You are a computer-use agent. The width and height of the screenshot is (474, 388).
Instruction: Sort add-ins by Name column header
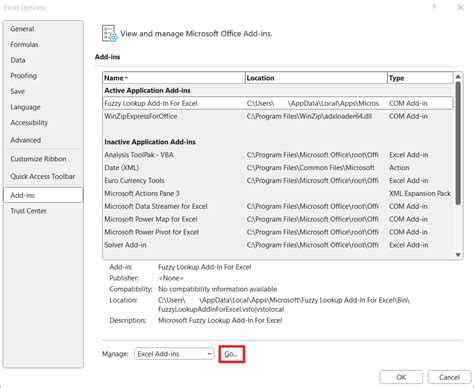[x=174, y=78]
